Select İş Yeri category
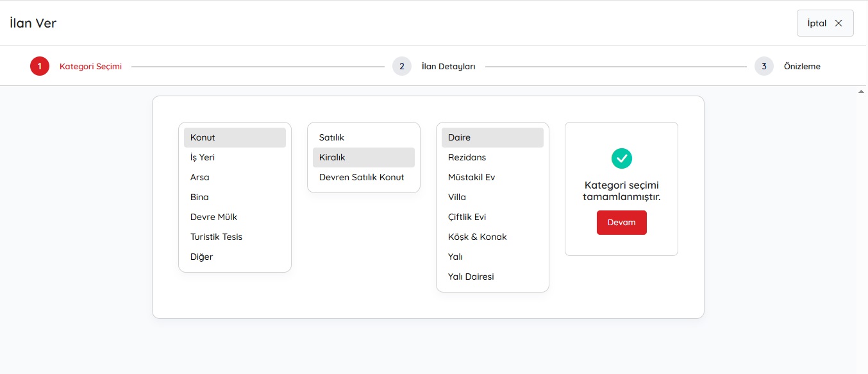 [x=203, y=157]
